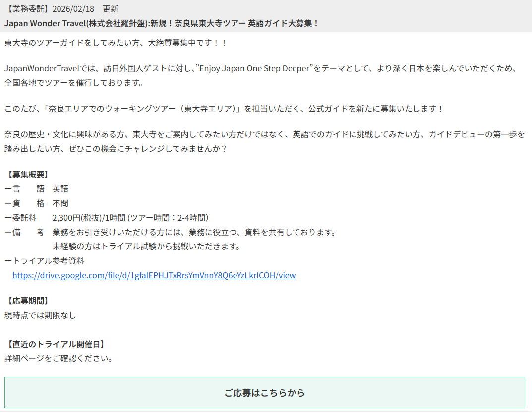Click the 詳細ページをご確認ください text
Screen dimensions: 532x414
pyautogui.click(x=59, y=358)
